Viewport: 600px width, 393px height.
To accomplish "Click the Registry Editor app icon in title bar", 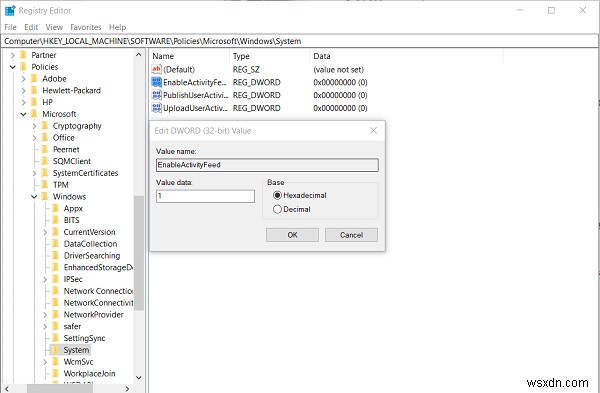I will 10,10.
